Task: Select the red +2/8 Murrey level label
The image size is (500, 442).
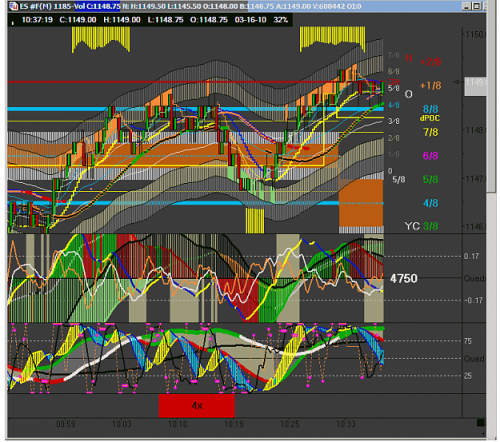Action: click(431, 62)
